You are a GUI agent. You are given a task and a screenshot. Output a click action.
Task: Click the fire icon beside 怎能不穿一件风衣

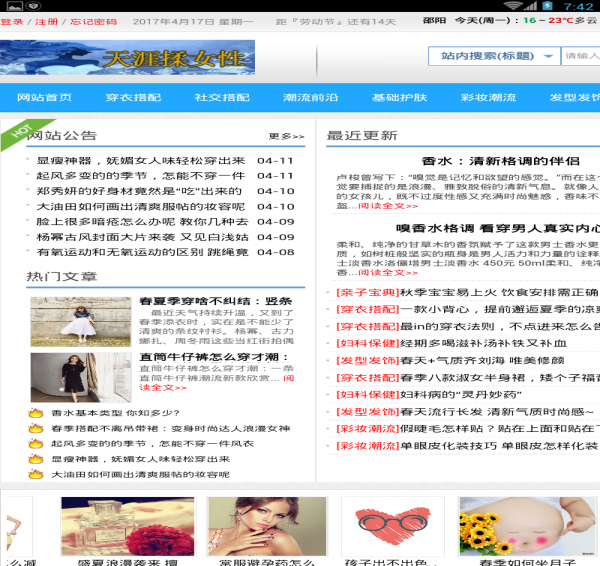(36, 444)
